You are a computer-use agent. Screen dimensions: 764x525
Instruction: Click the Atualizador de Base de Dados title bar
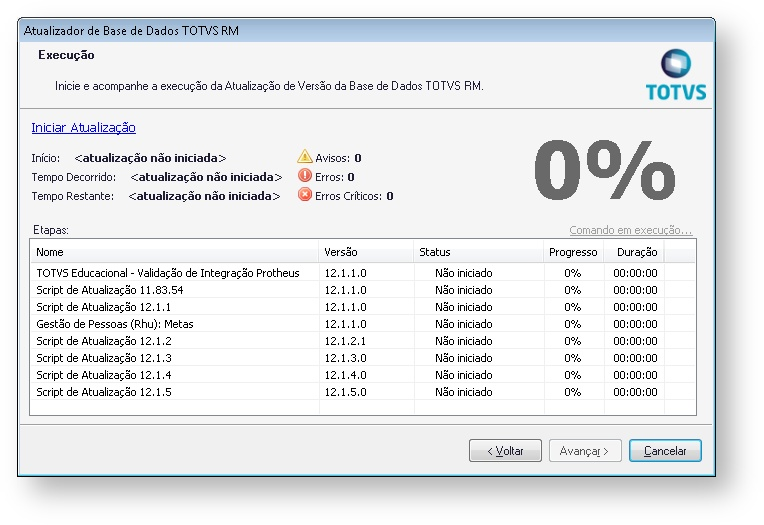tap(366, 31)
